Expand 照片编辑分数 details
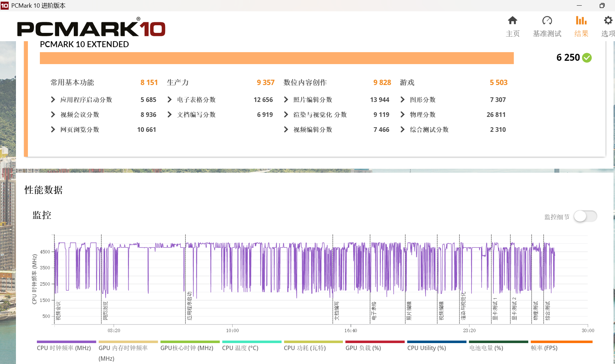Image resolution: width=615 pixels, height=364 pixels. 286,100
